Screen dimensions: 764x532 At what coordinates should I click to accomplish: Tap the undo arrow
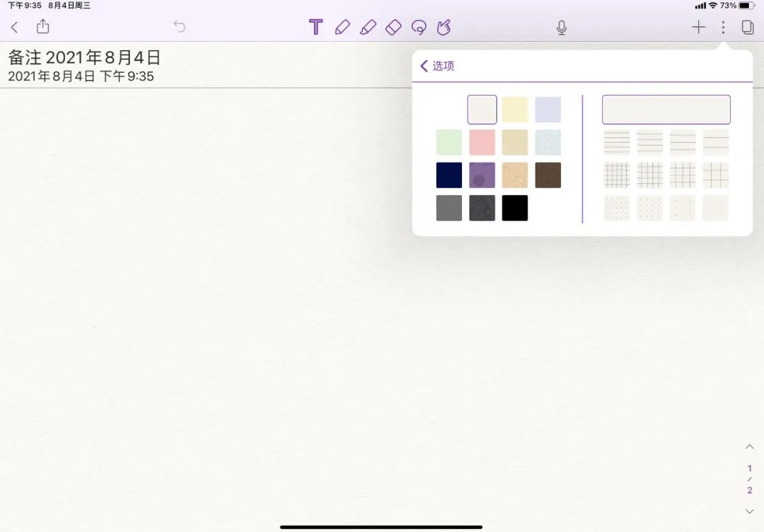coord(180,27)
